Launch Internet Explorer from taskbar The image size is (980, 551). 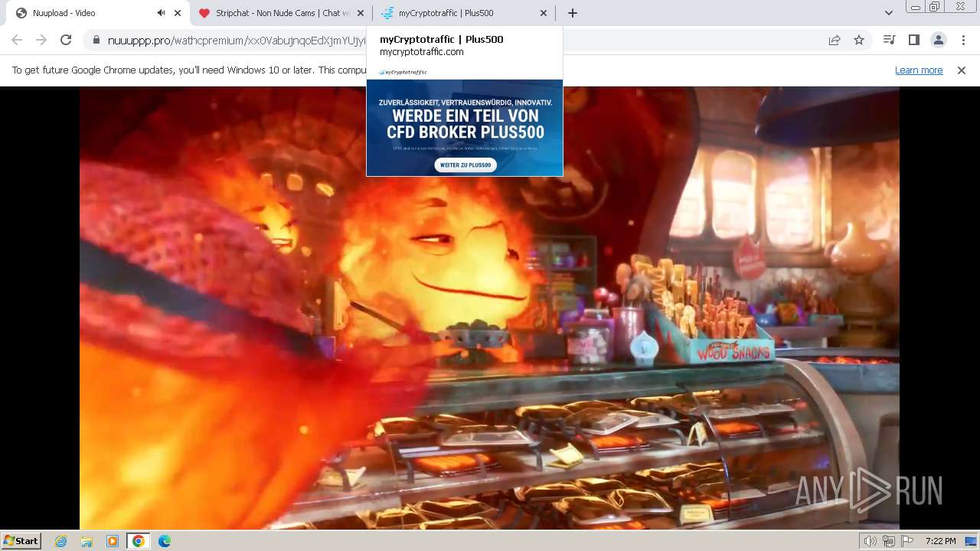coord(61,541)
